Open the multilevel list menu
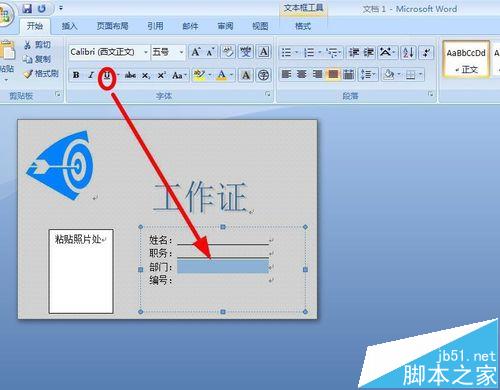The height and width of the screenshot is (390, 500). click(334, 52)
